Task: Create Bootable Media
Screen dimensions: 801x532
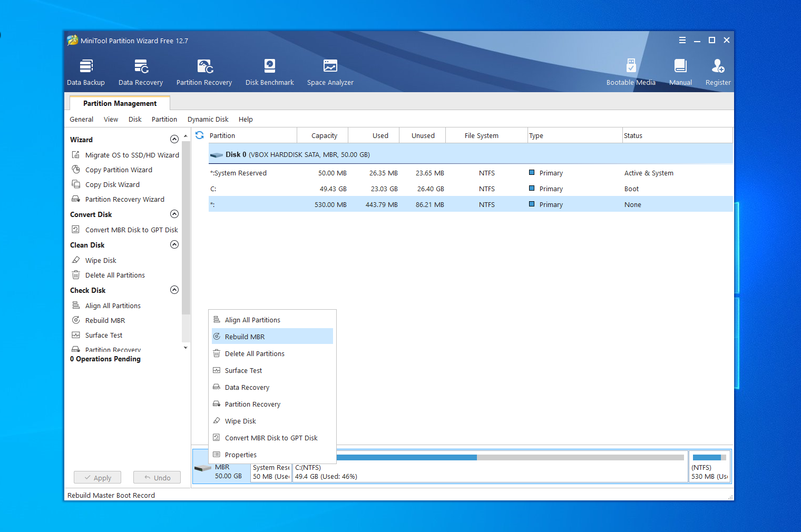Action: 631,72
